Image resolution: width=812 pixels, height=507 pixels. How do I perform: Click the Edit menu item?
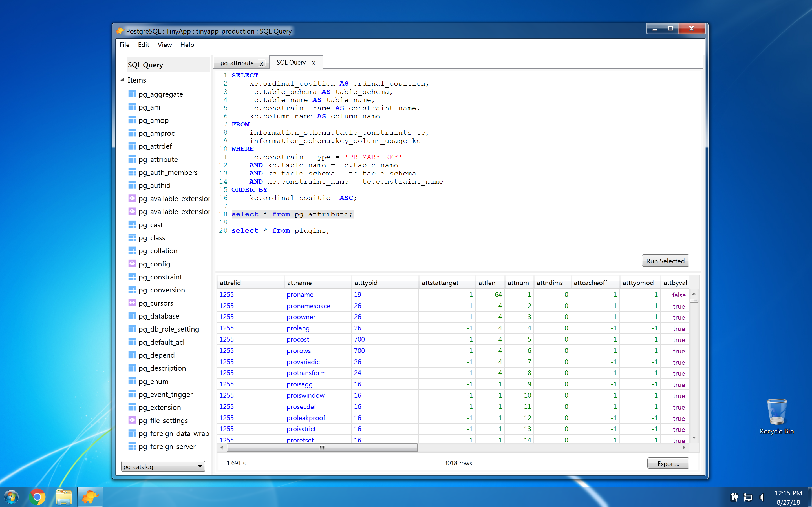tap(143, 45)
